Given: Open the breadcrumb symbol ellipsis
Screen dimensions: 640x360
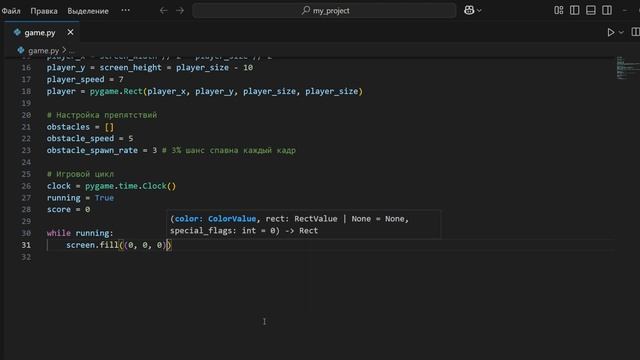Looking at the screenshot, I should coord(72,51).
